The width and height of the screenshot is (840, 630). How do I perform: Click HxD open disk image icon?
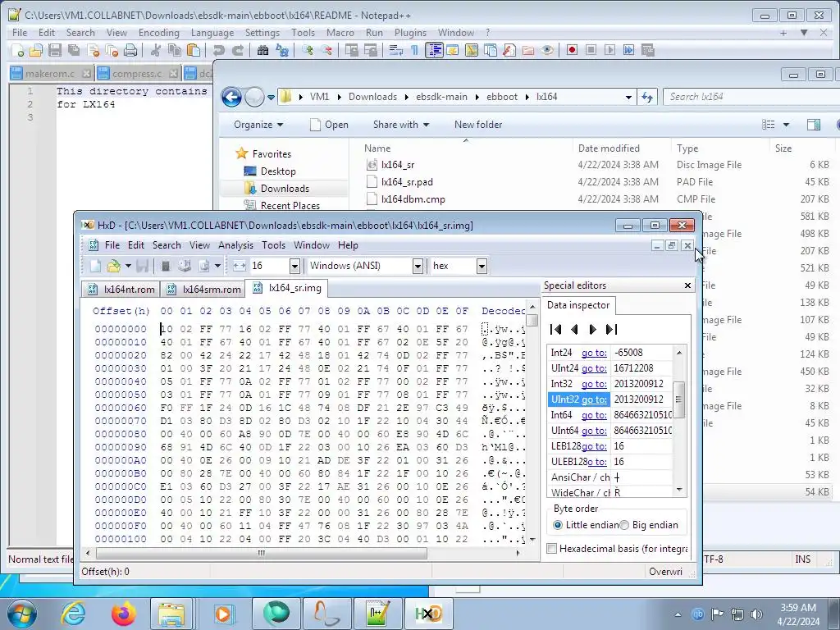[x=204, y=266]
